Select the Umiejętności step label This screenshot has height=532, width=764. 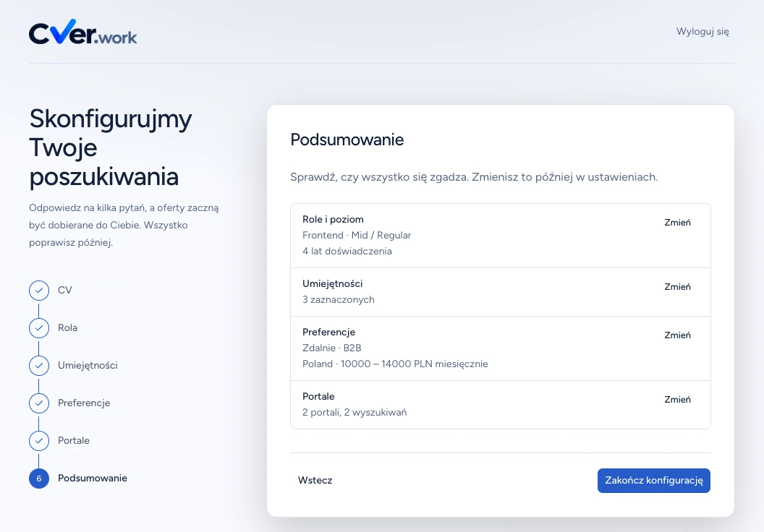(x=88, y=365)
